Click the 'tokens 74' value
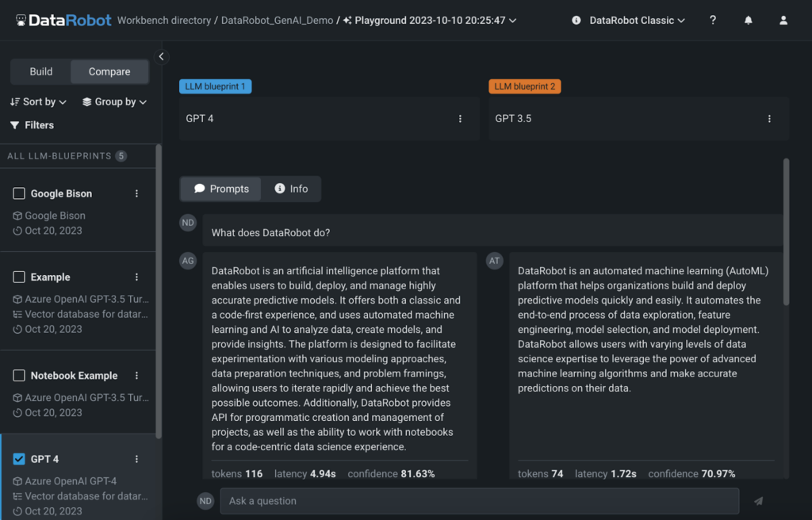Viewport: 812px width, 520px height. [540, 473]
